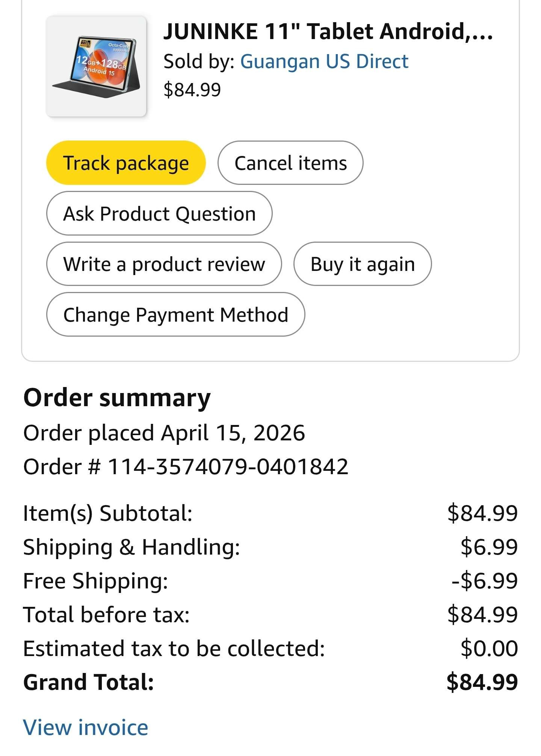
Task: Open Ask Product Question
Action: pyautogui.click(x=159, y=213)
